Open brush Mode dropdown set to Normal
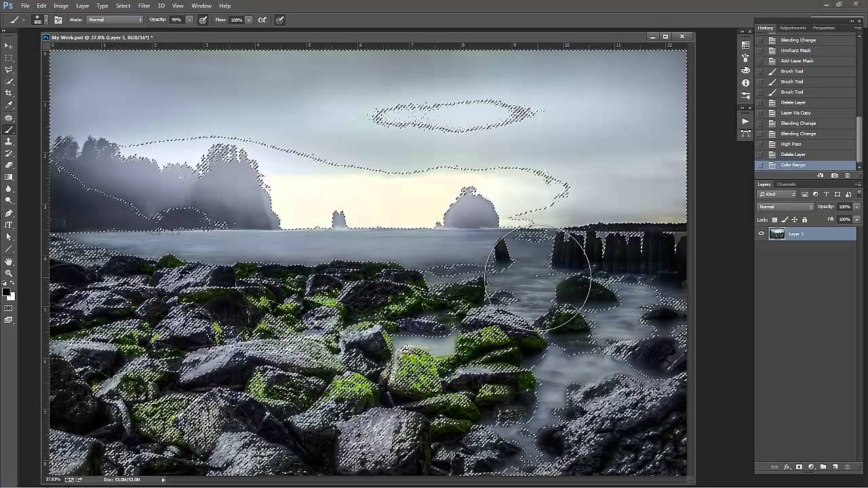The image size is (868, 488). (115, 20)
